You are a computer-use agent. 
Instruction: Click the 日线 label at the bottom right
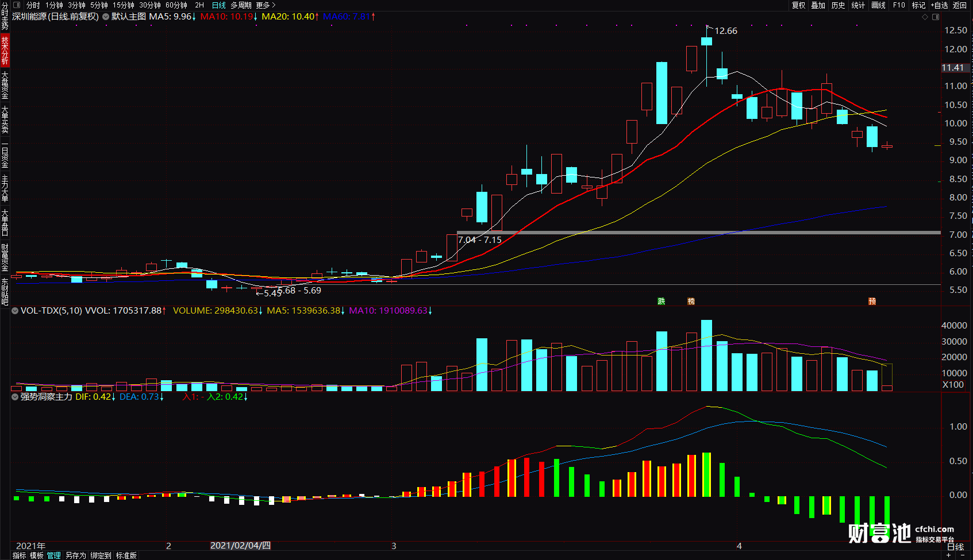click(x=956, y=547)
